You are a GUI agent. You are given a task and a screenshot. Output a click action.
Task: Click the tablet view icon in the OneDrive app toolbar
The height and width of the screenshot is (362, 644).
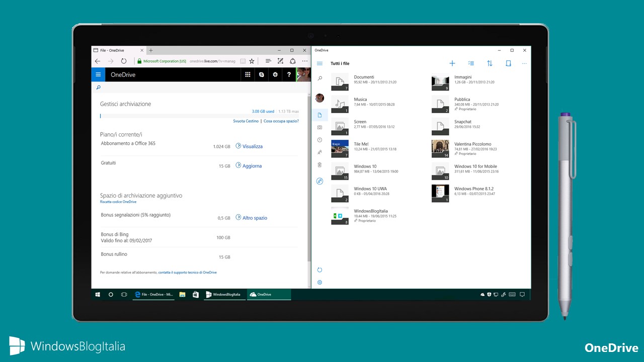click(508, 63)
